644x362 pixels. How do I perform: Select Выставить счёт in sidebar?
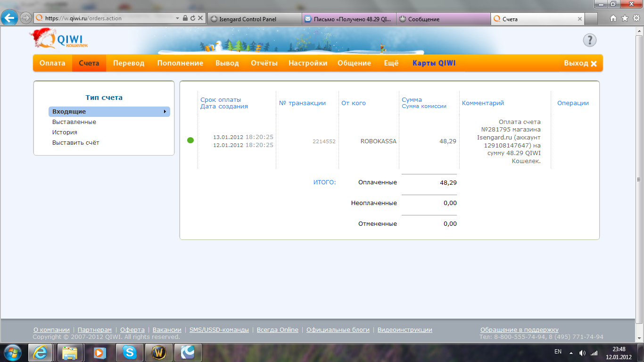76,143
